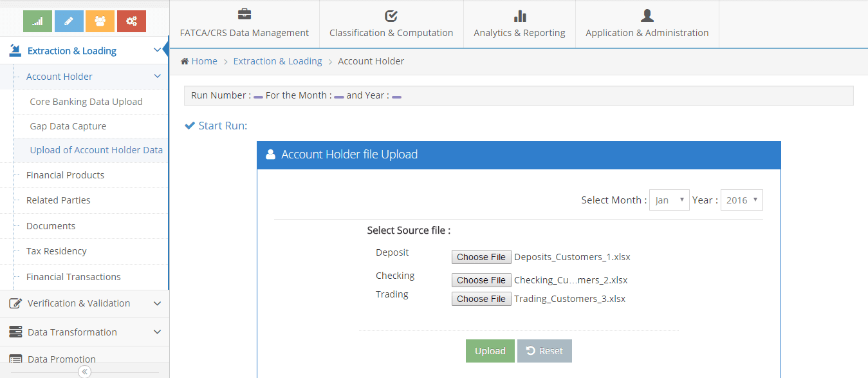The height and width of the screenshot is (378, 868).
Task: Click Extraction & Loading breadcrumb link
Action: point(277,61)
